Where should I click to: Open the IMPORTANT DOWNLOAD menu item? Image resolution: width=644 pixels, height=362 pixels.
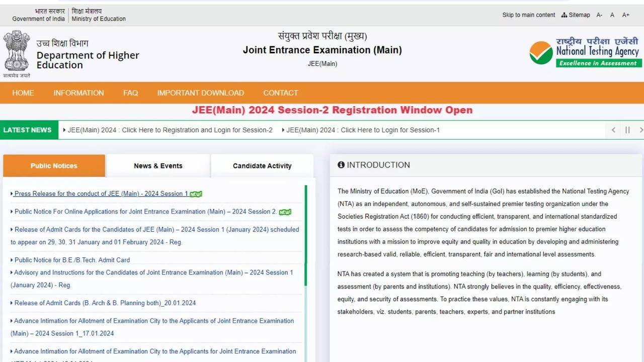click(200, 93)
